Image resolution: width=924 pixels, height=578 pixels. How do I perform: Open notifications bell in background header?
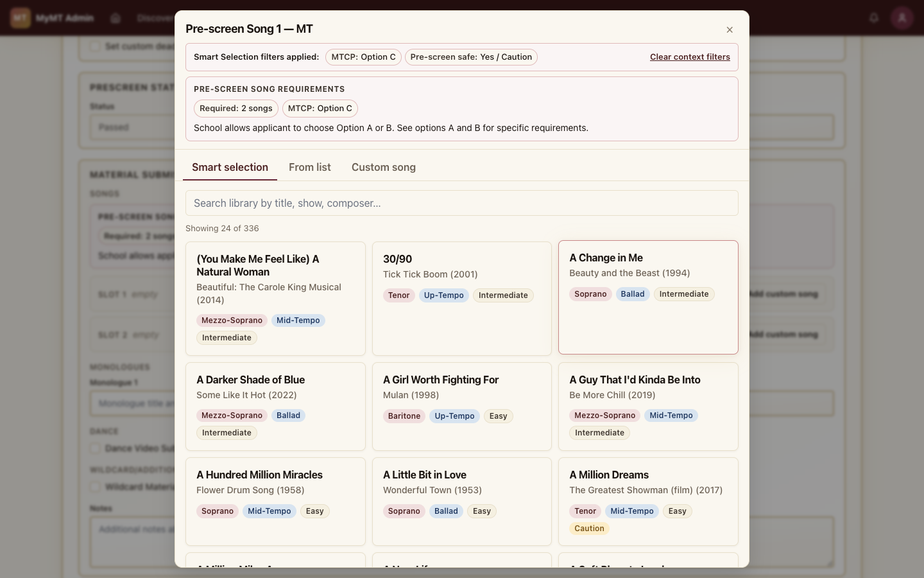874,18
